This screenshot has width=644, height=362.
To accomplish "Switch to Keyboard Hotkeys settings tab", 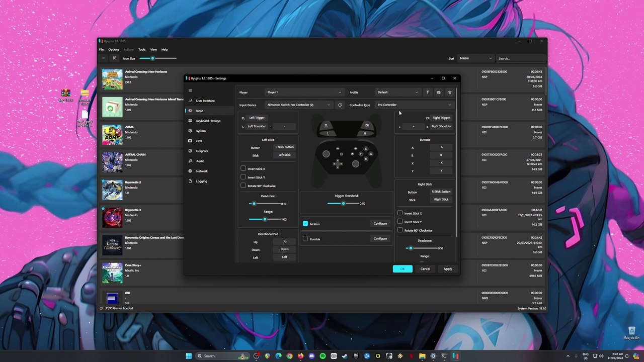I will pyautogui.click(x=209, y=121).
